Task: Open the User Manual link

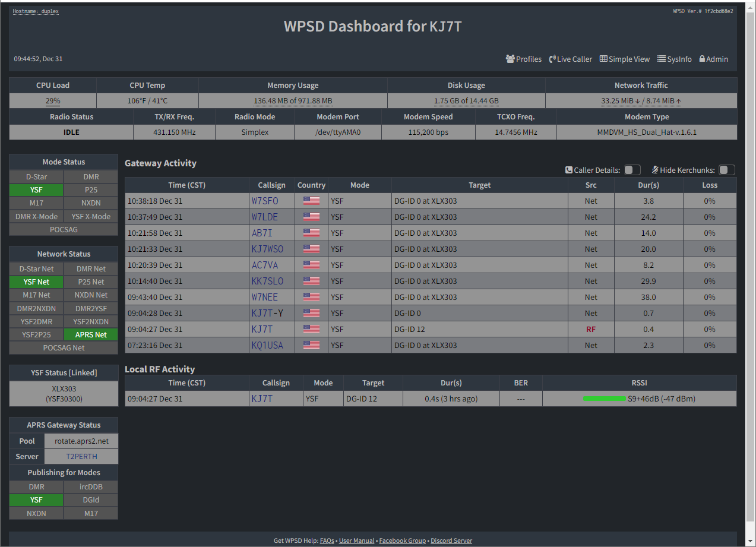Action: (356, 540)
